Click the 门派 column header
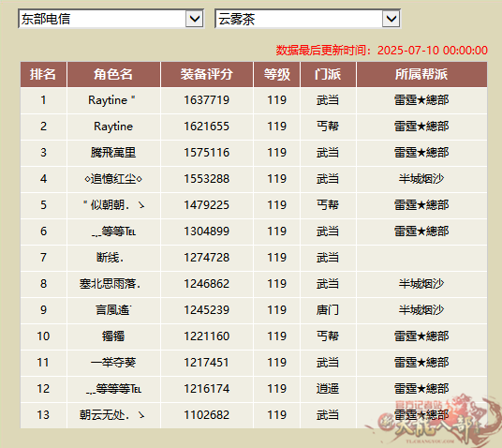Image resolution: width=502 pixels, height=448 pixels. pos(328,74)
